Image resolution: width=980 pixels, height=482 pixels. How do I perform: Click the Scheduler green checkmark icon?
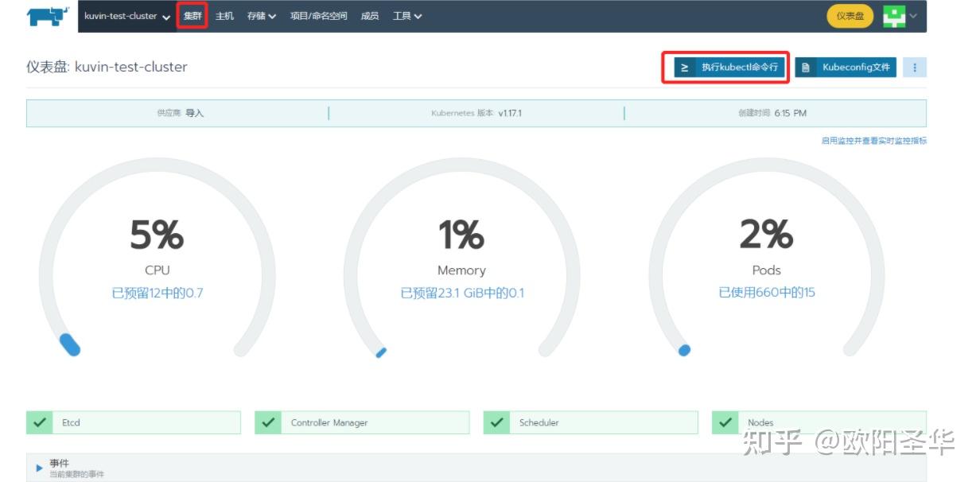click(x=496, y=422)
